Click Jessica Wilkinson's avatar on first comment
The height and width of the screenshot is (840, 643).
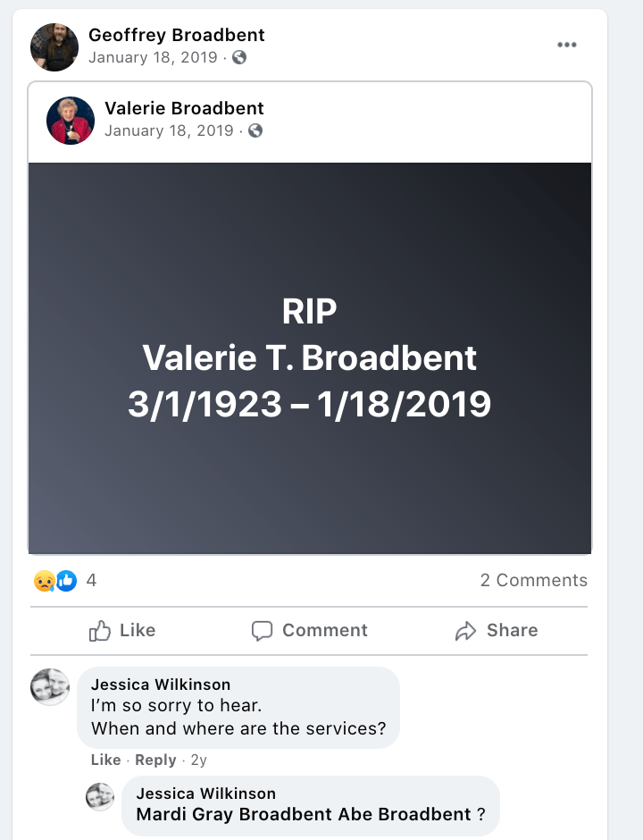coord(50,687)
